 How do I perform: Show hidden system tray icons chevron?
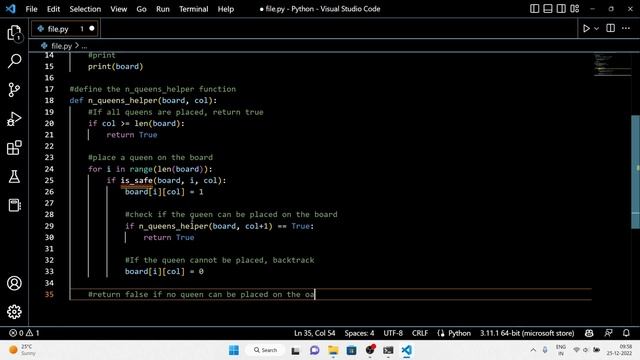coord(533,350)
